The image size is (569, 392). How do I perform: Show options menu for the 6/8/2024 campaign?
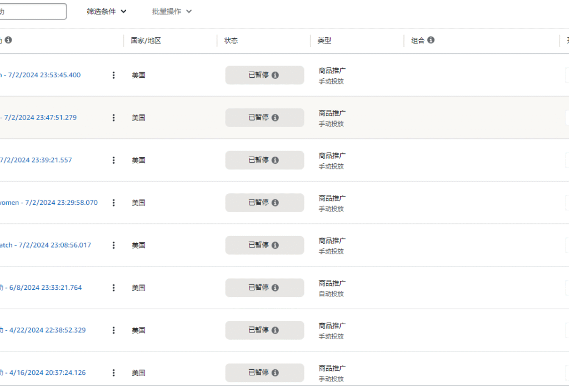[x=114, y=288]
